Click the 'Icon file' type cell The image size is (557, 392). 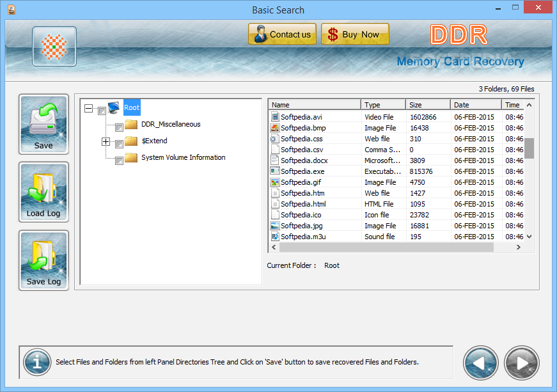[377, 215]
